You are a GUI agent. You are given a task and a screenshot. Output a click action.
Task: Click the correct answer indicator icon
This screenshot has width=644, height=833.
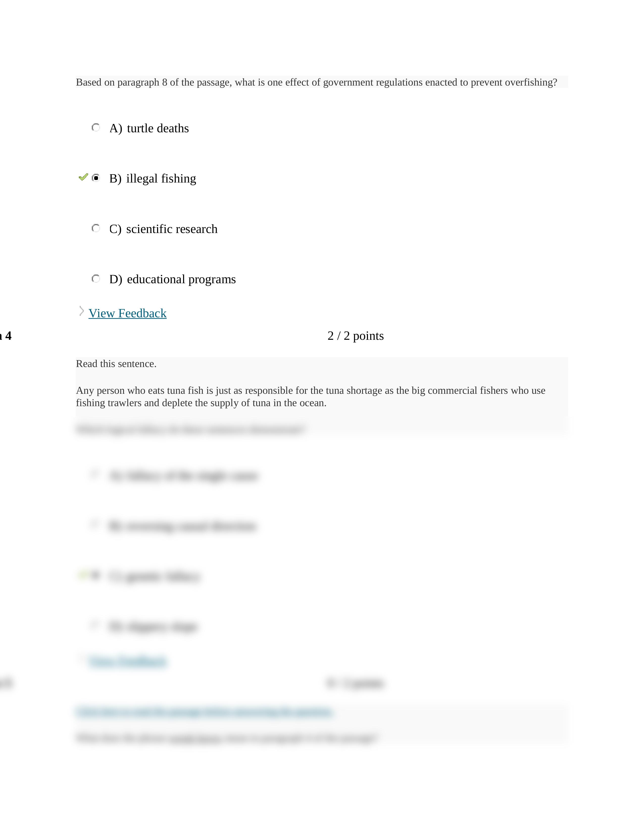pos(83,178)
